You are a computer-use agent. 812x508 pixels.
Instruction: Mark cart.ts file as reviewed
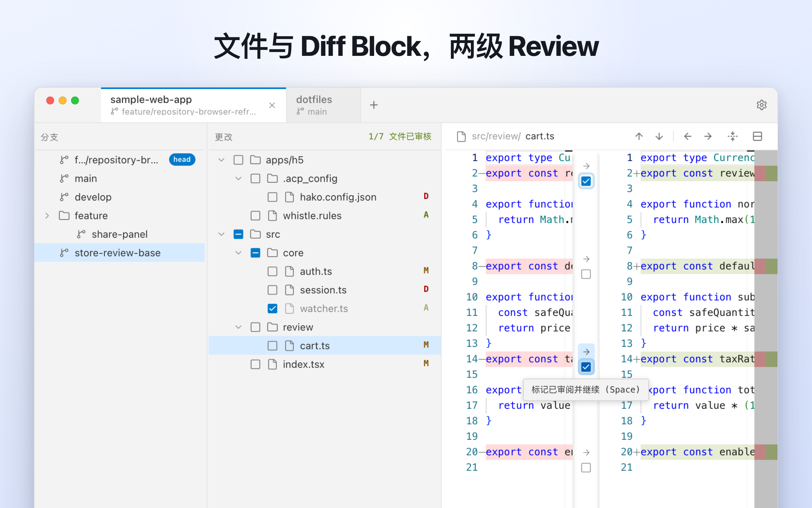[x=272, y=346]
